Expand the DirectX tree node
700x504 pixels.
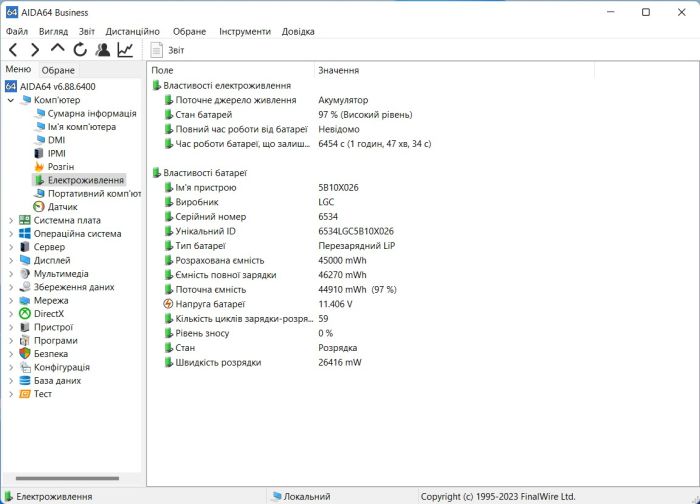click(x=11, y=314)
